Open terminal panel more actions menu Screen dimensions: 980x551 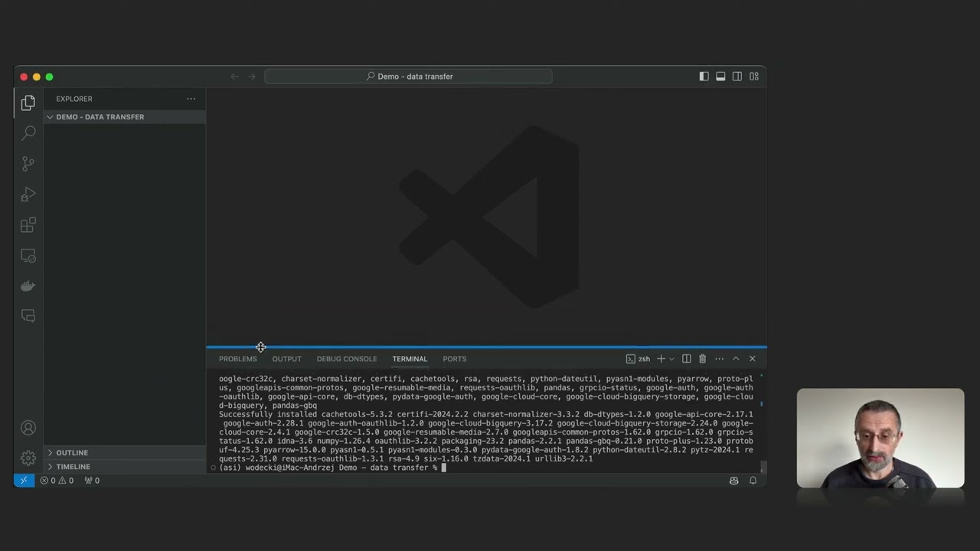click(719, 359)
